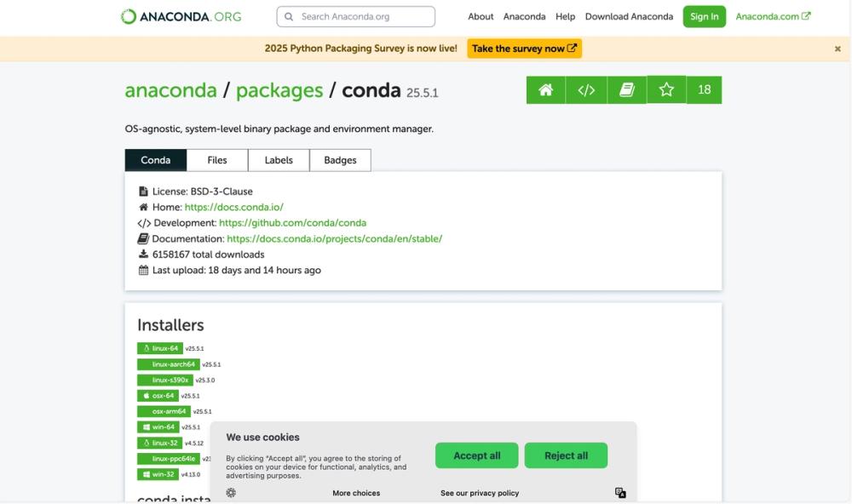The width and height of the screenshot is (852, 504).
Task: Go to Download Anaconda
Action: coord(630,17)
